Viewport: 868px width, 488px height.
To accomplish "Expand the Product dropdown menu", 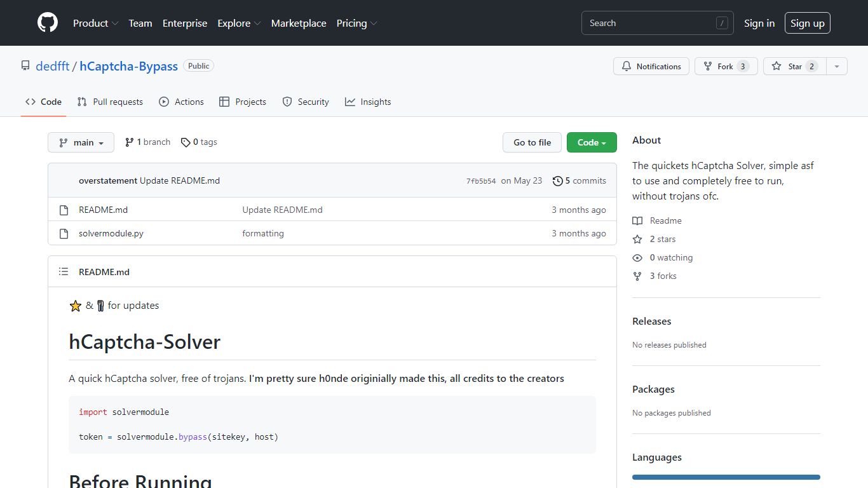I will (x=95, y=23).
